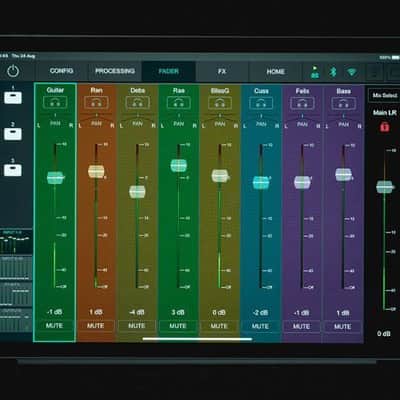Click the Cuss channel fader knob
Image resolution: width=400 pixels, height=400 pixels.
tap(261, 182)
